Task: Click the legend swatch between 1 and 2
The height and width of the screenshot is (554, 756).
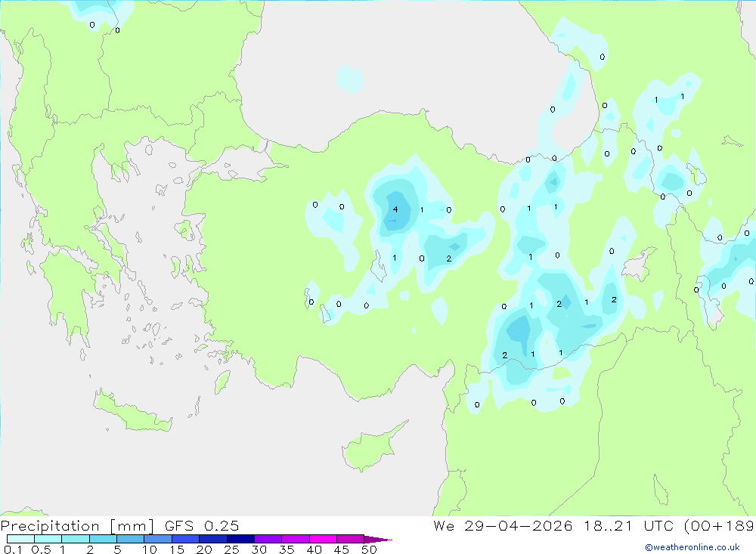Action: coord(76,539)
